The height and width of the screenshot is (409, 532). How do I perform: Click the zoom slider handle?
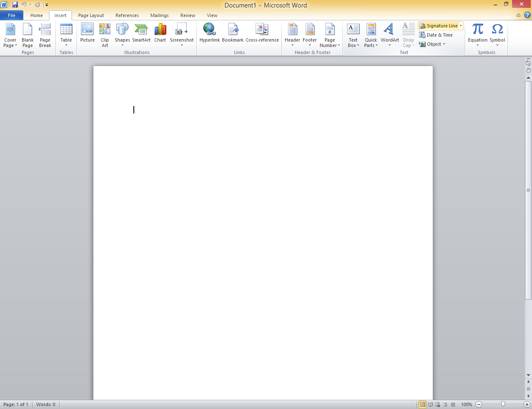[x=503, y=404]
